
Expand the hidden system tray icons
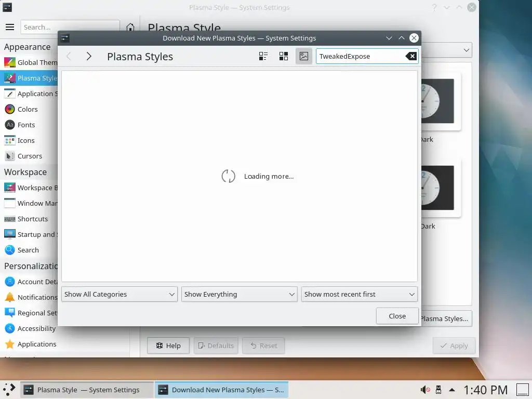[x=452, y=390]
